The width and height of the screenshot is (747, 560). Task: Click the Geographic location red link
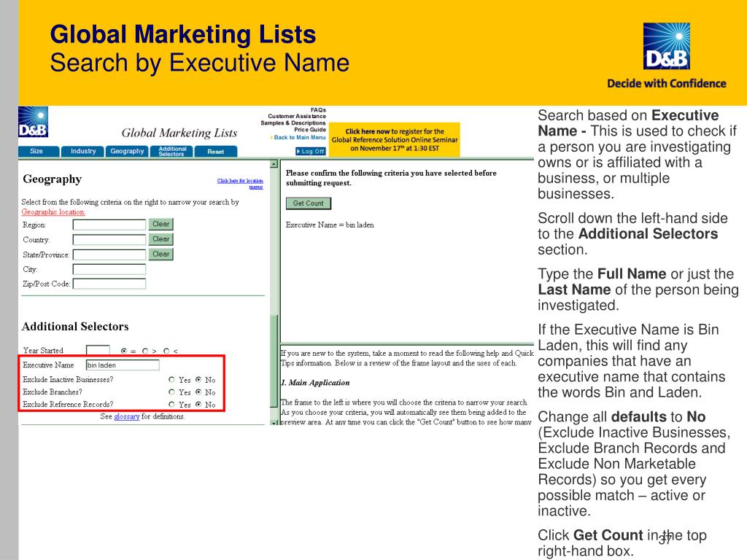[x=53, y=212]
